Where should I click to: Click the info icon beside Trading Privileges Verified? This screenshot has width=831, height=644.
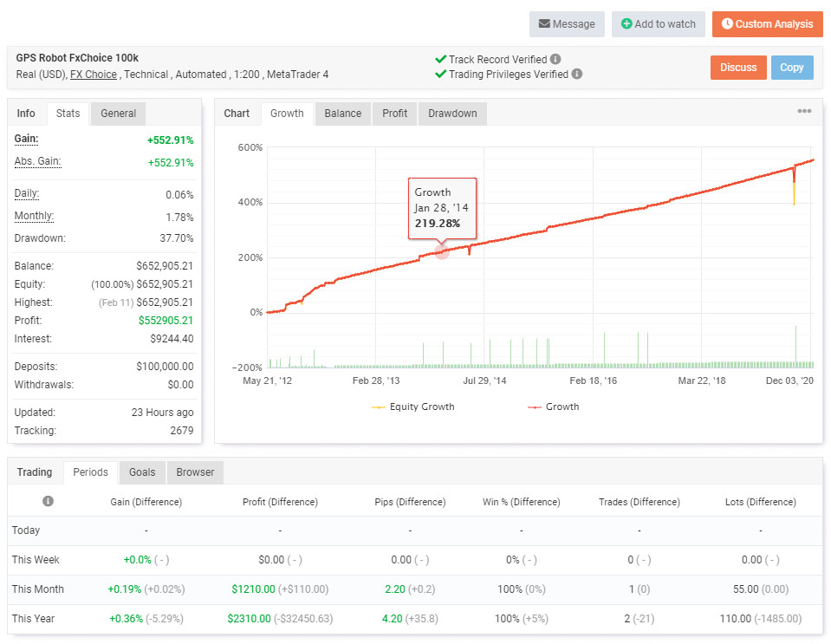pos(577,75)
